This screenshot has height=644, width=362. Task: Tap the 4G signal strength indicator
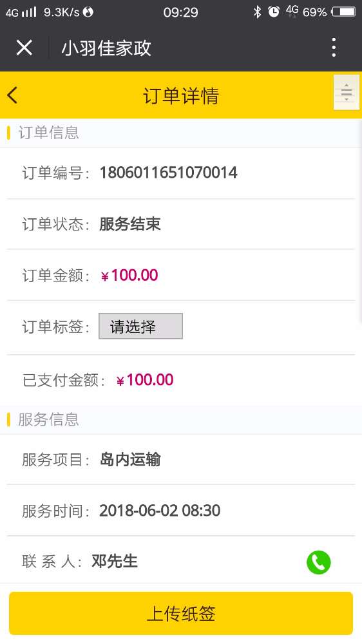pos(21,12)
